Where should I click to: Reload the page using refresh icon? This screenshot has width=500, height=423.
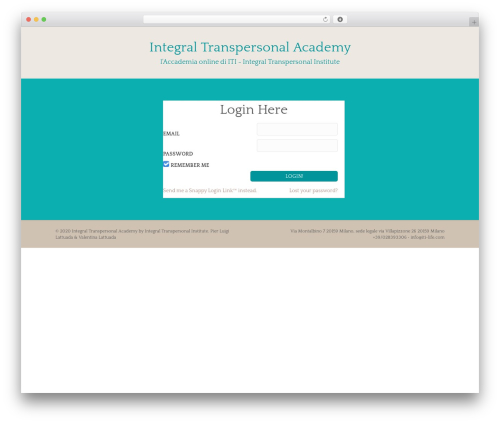point(325,19)
